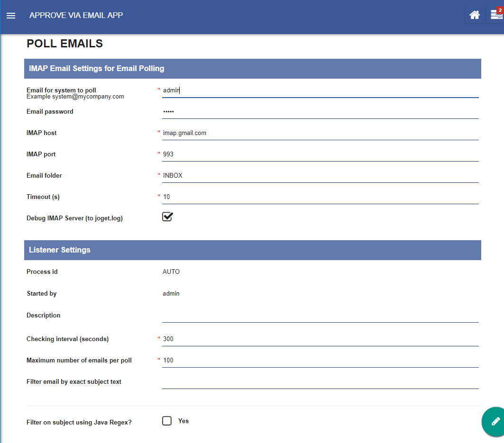This screenshot has width=504, height=443.
Task: Edit the Timeout (s) field
Action: [320, 197]
